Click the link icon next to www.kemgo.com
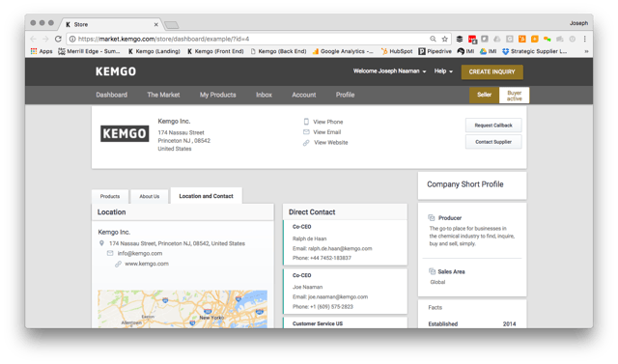The width and height of the screenshot is (618, 364). tap(118, 264)
